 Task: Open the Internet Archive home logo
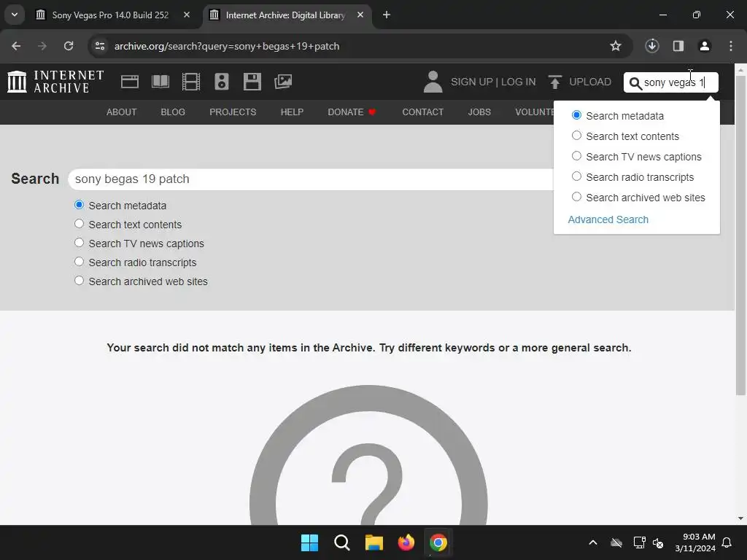click(55, 82)
